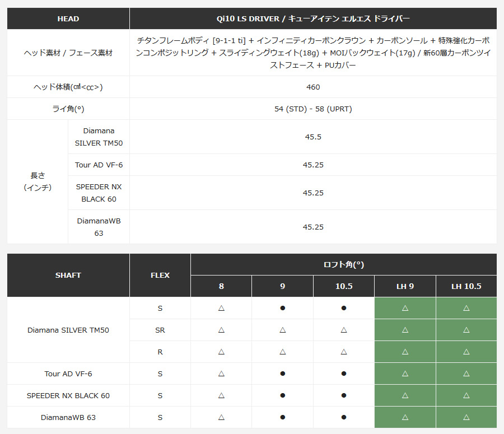Select the "Qi10 LS DRIVER" title header
This screenshot has height=434, width=504.
[x=313, y=18]
